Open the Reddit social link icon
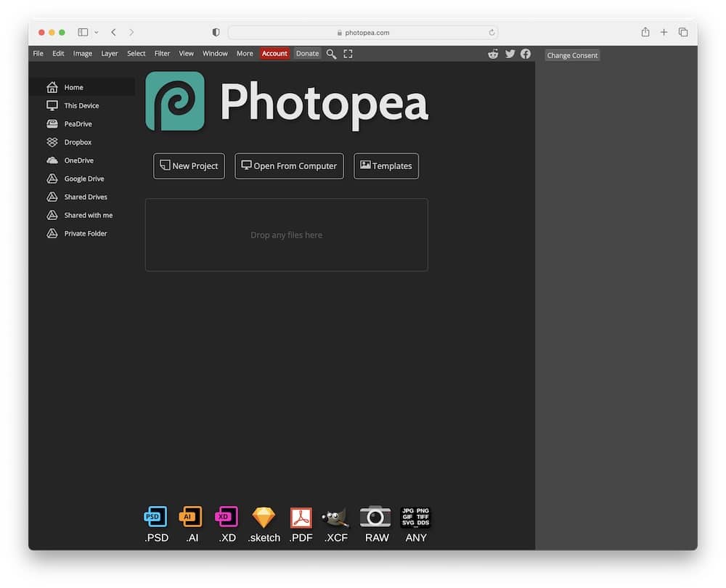Image resolution: width=726 pixels, height=588 pixels. click(x=493, y=54)
